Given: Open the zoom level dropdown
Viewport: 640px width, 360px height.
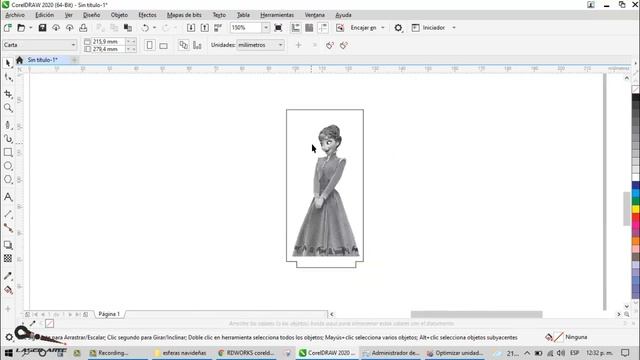Looking at the screenshot, I should click(266, 28).
